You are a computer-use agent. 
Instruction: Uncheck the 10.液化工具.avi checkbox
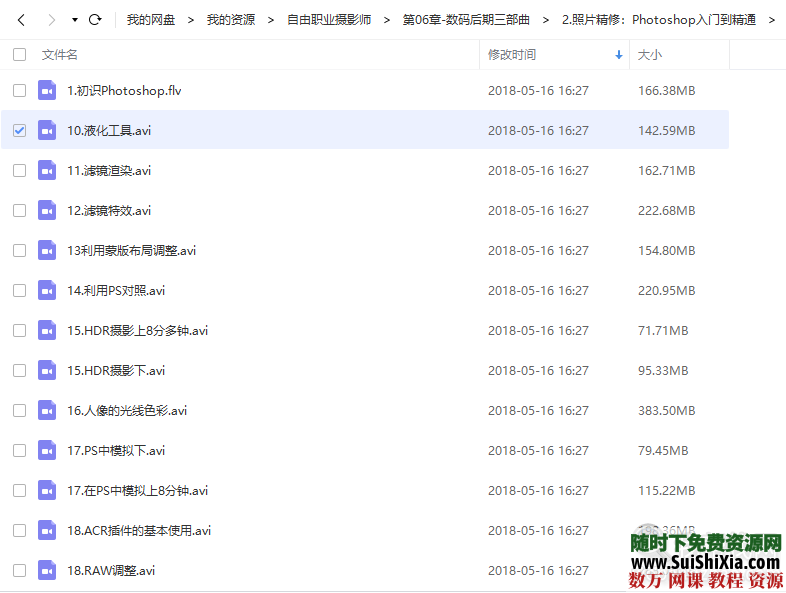coord(20,131)
